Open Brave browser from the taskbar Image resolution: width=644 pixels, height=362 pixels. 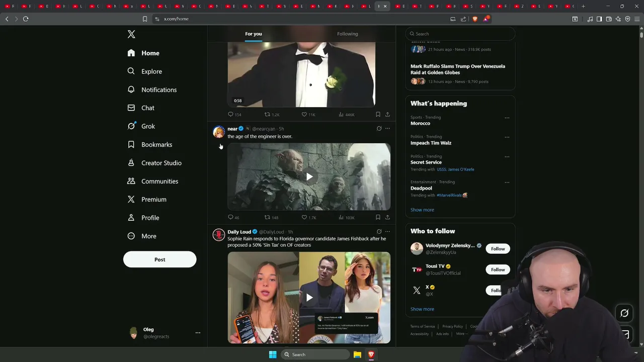[371, 354]
